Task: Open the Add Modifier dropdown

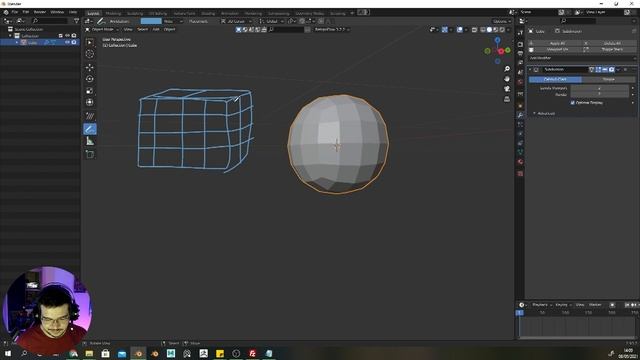Action: 582,58
